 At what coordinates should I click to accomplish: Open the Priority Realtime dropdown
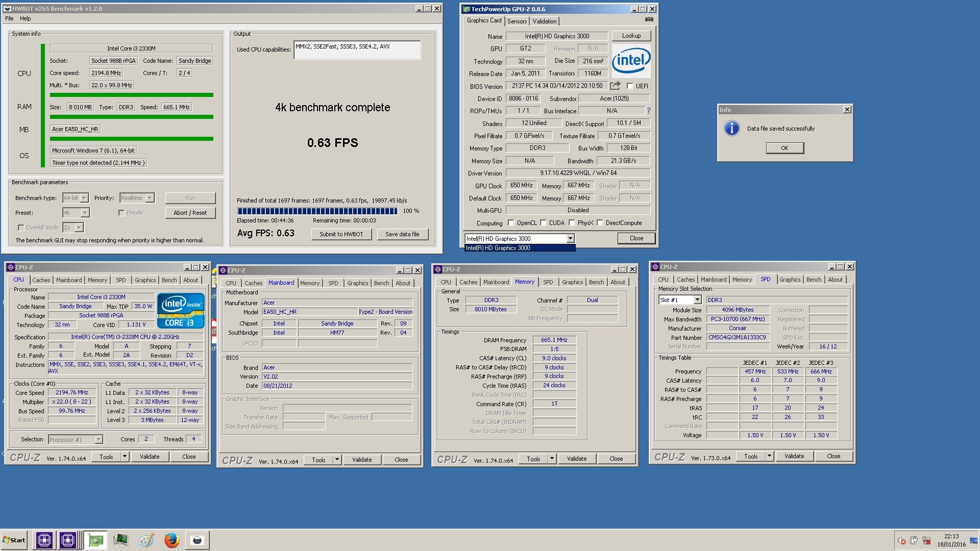(x=137, y=198)
